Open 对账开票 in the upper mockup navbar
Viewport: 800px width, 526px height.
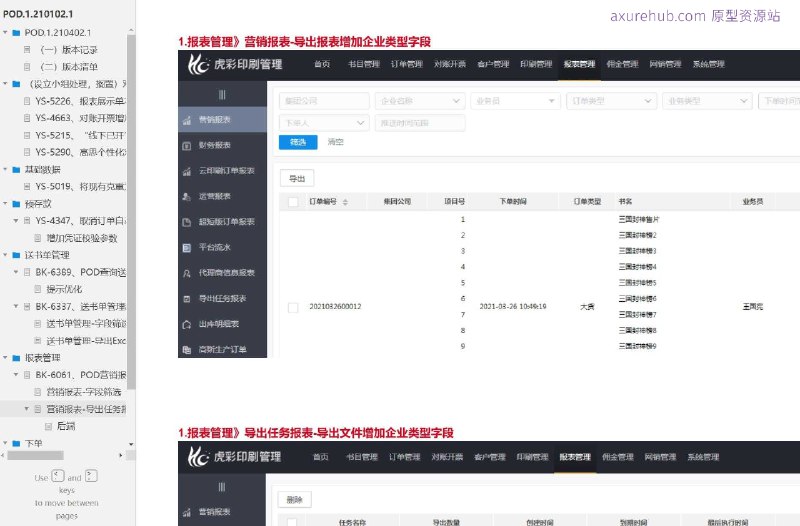tap(450, 64)
